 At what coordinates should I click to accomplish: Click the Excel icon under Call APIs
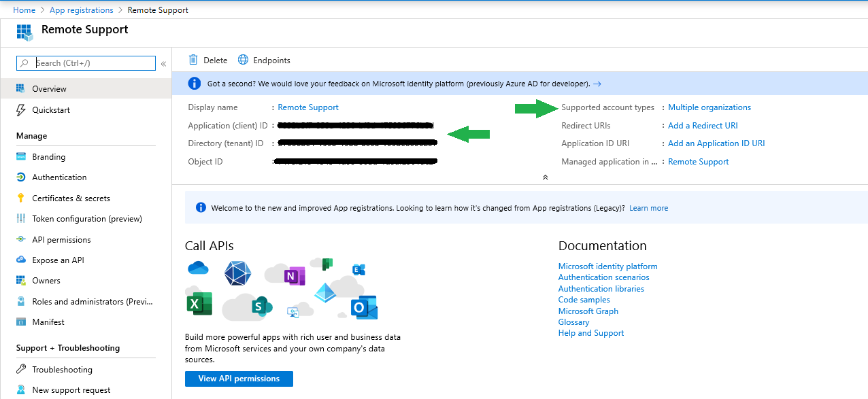[199, 303]
